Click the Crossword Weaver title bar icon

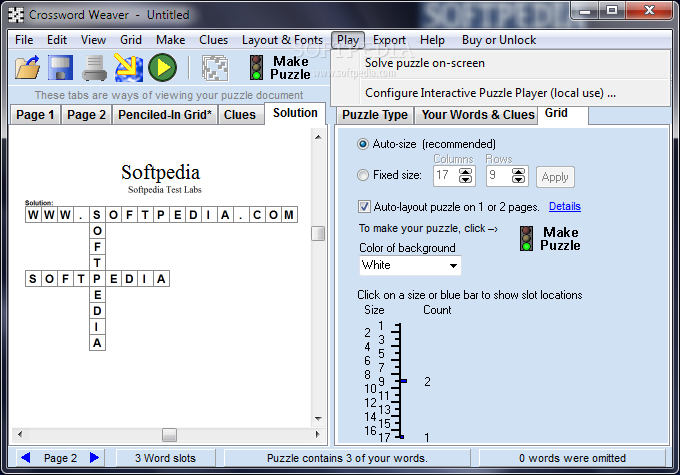[16, 15]
